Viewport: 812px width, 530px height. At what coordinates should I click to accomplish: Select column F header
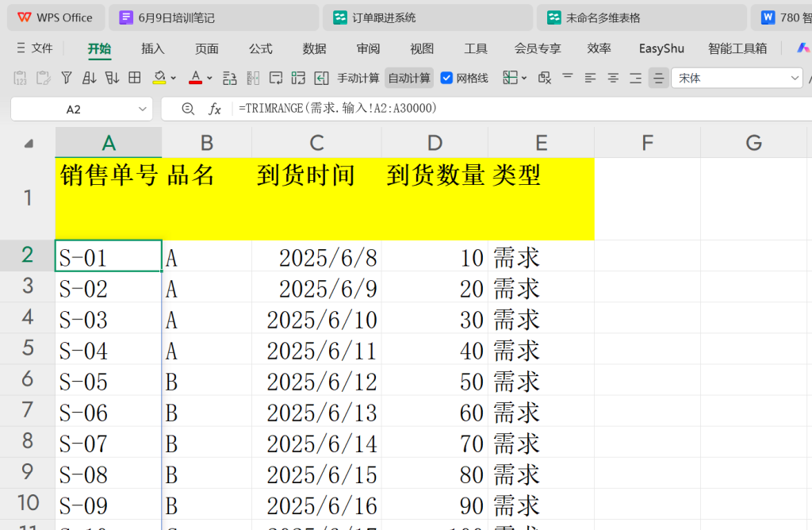[647, 143]
